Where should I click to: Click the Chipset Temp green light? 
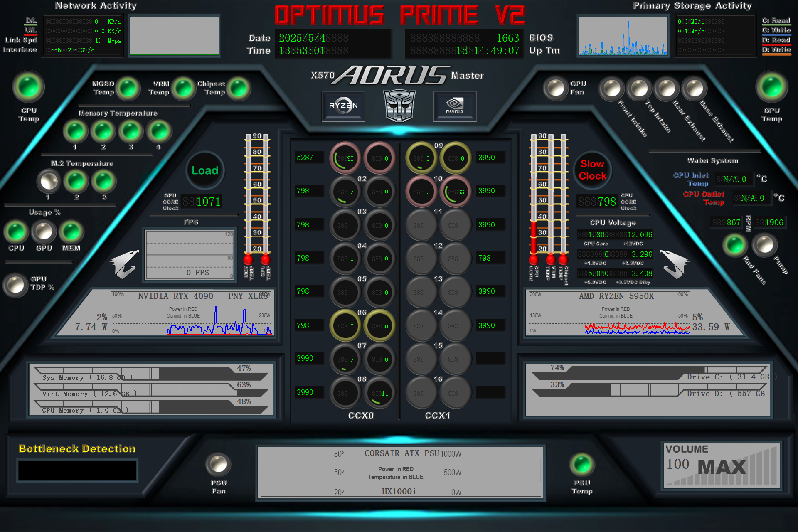tap(239, 88)
